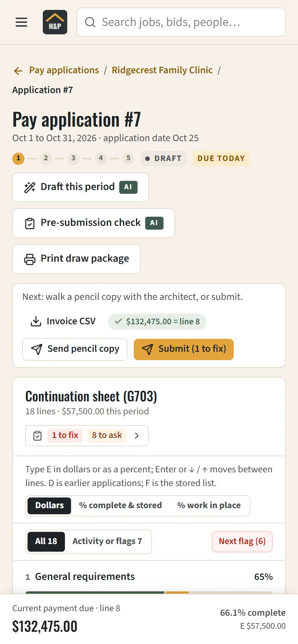Go back using the left arrow icon
The image size is (298, 644).
coord(18,71)
